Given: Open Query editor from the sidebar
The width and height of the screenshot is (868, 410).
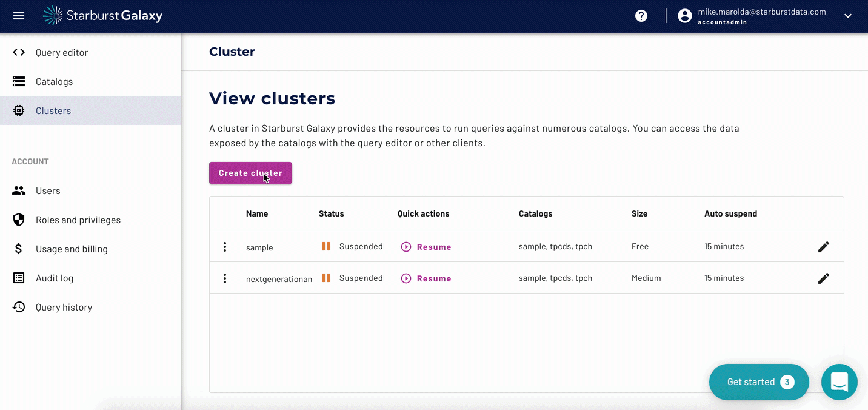Looking at the screenshot, I should click(90, 52).
